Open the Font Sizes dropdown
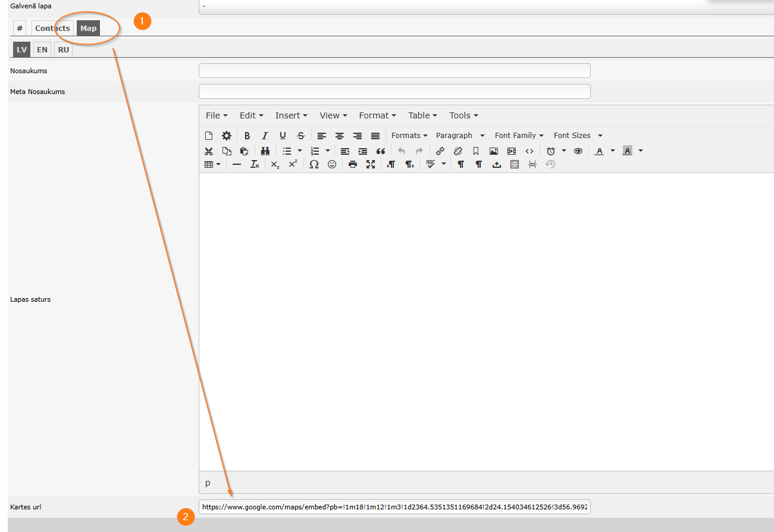The width and height of the screenshot is (774, 532). point(578,136)
